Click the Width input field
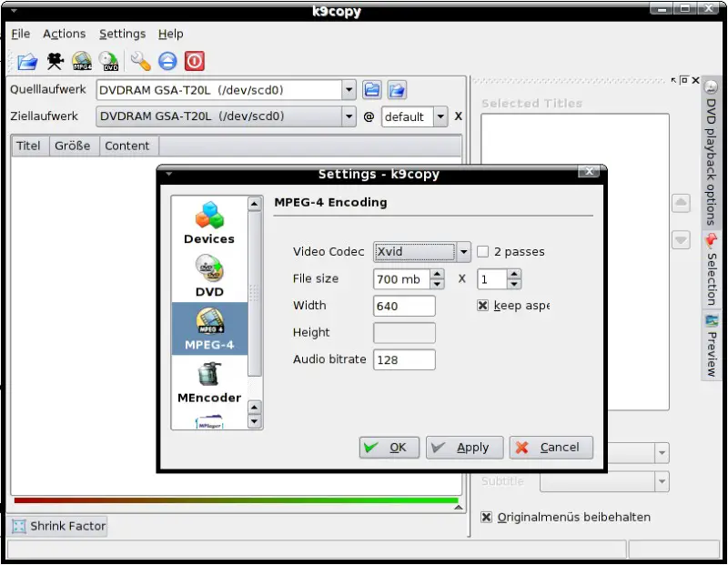The image size is (728, 565). [404, 306]
